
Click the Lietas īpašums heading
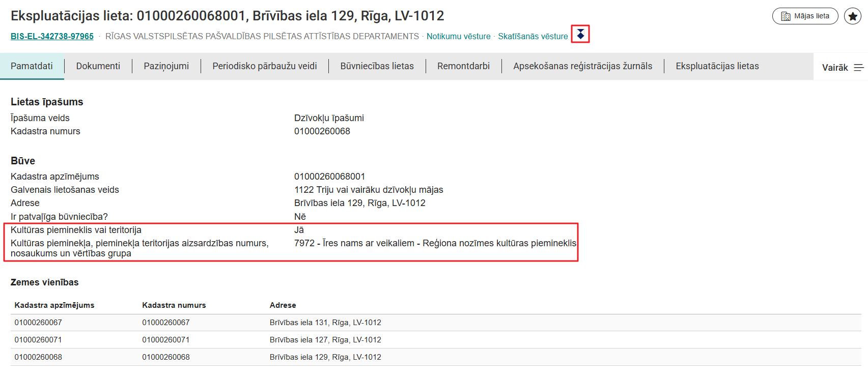pyautogui.click(x=47, y=102)
